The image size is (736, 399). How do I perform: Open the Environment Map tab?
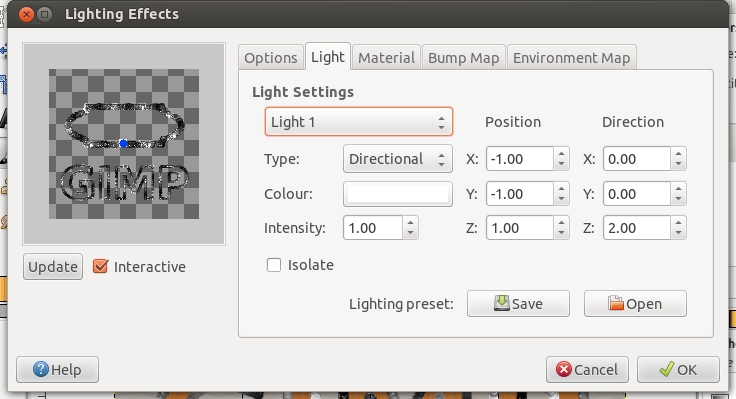point(571,58)
